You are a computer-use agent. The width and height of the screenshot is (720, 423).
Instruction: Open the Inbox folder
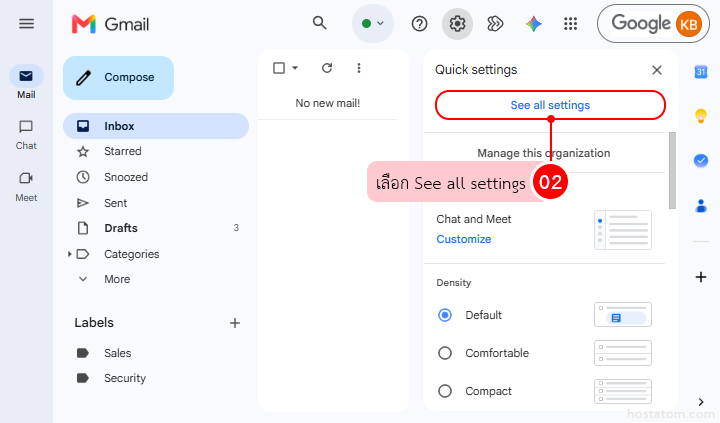[156, 126]
